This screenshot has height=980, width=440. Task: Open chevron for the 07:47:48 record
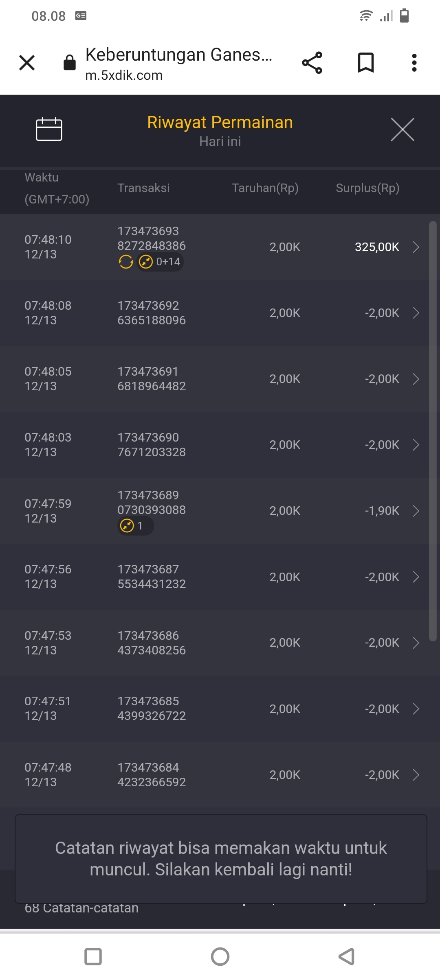point(416,775)
